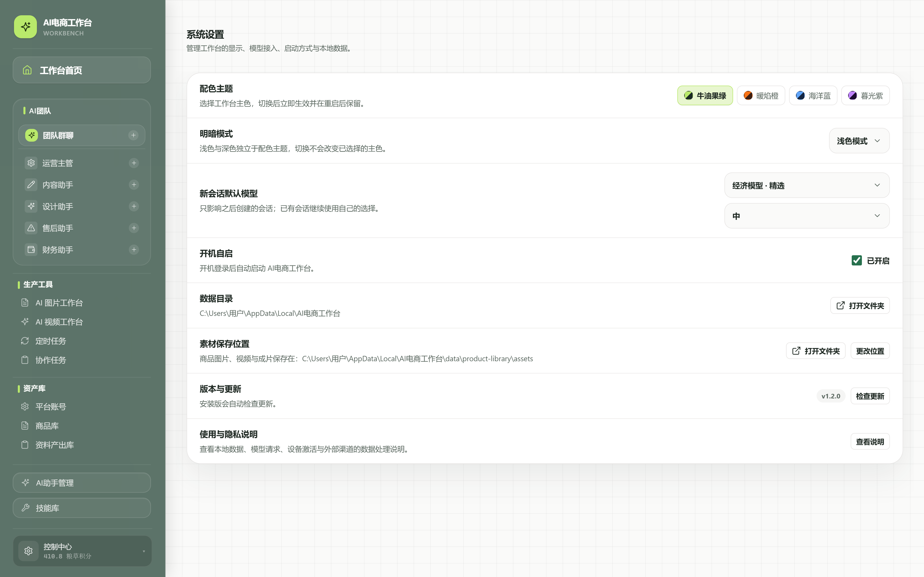This screenshot has width=924, height=577.
Task: Click the plus icon beside 运营主管
Action: click(x=134, y=163)
